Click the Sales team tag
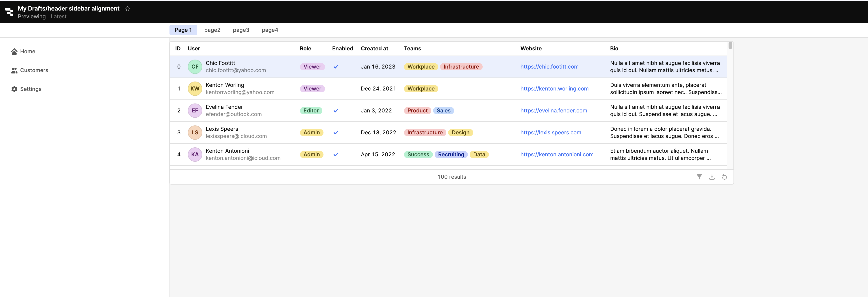Viewport: 868px width, 297px height. coord(443,110)
